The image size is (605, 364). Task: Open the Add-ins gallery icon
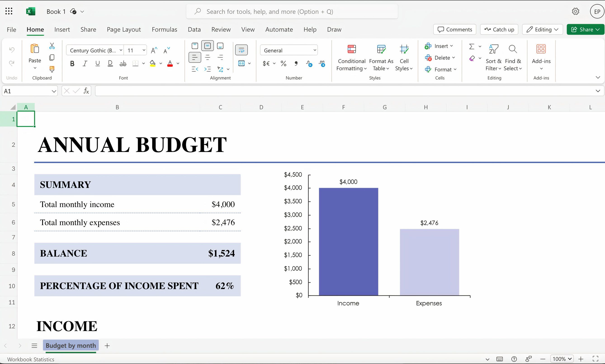(541, 49)
